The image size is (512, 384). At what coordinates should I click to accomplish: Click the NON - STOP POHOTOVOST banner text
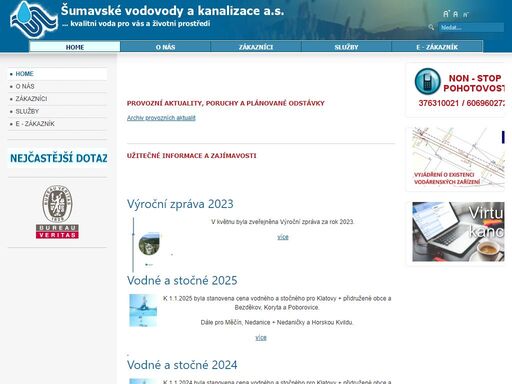click(x=474, y=83)
